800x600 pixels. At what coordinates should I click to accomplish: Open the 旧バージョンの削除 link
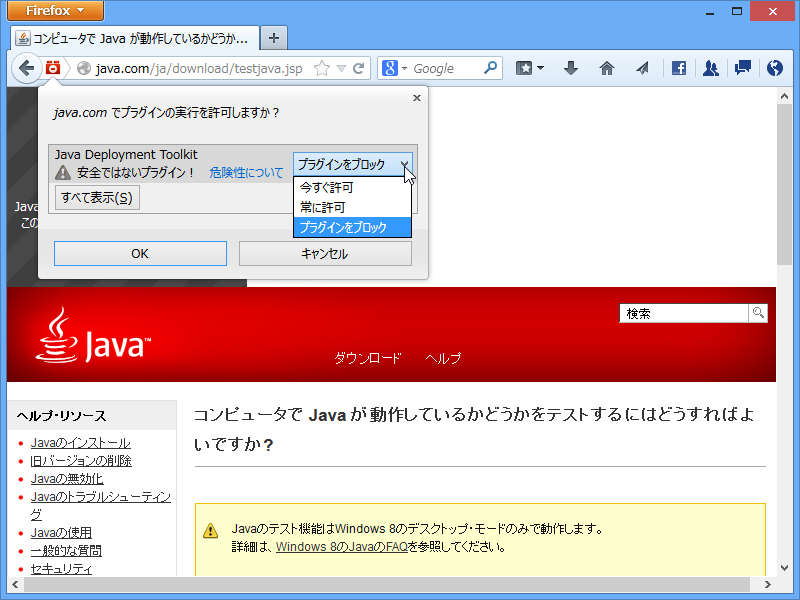tap(81, 461)
